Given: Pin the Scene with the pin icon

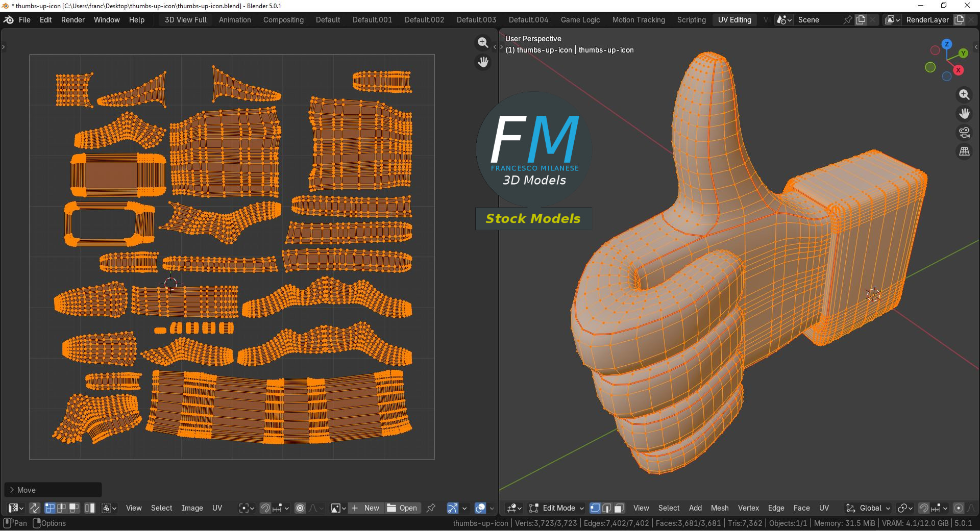Looking at the screenshot, I should 847,20.
